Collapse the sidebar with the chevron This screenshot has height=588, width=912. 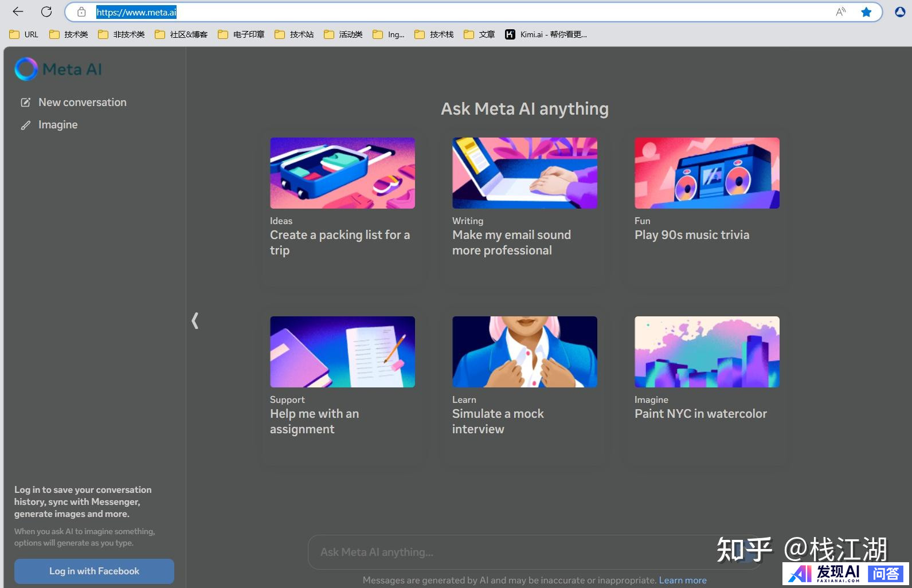[195, 320]
